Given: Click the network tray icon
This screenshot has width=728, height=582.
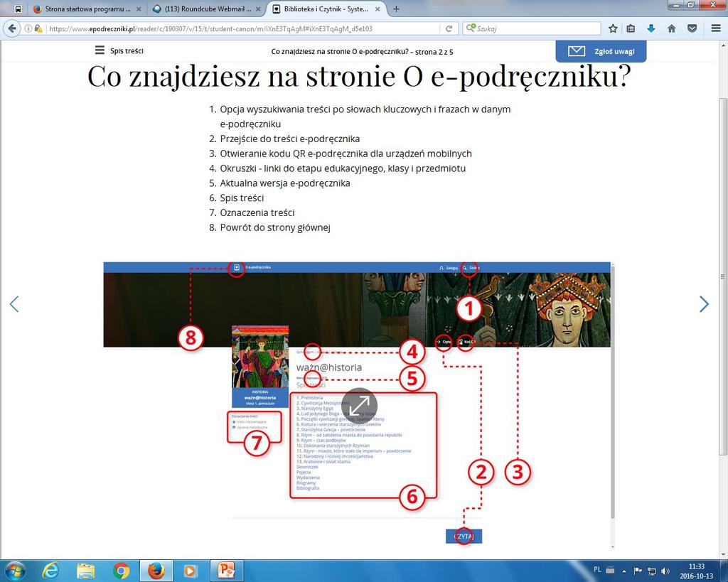Looking at the screenshot, I should (x=652, y=571).
